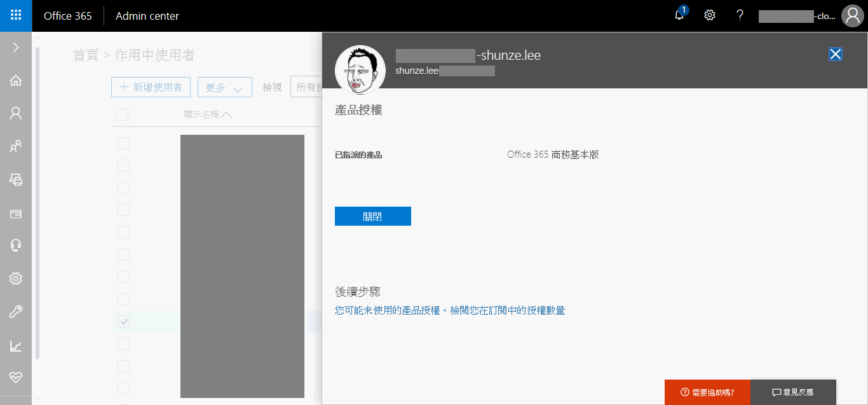Image resolution: width=868 pixels, height=405 pixels.
Task: Open the help question mark
Action: pyautogui.click(x=740, y=16)
